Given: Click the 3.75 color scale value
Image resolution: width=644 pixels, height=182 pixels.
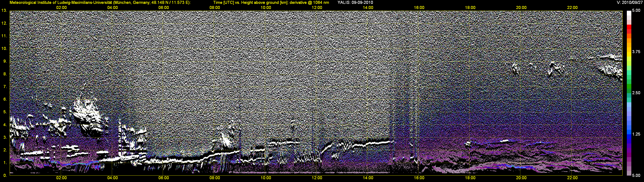Looking at the screenshot, I should pyautogui.click(x=636, y=52).
